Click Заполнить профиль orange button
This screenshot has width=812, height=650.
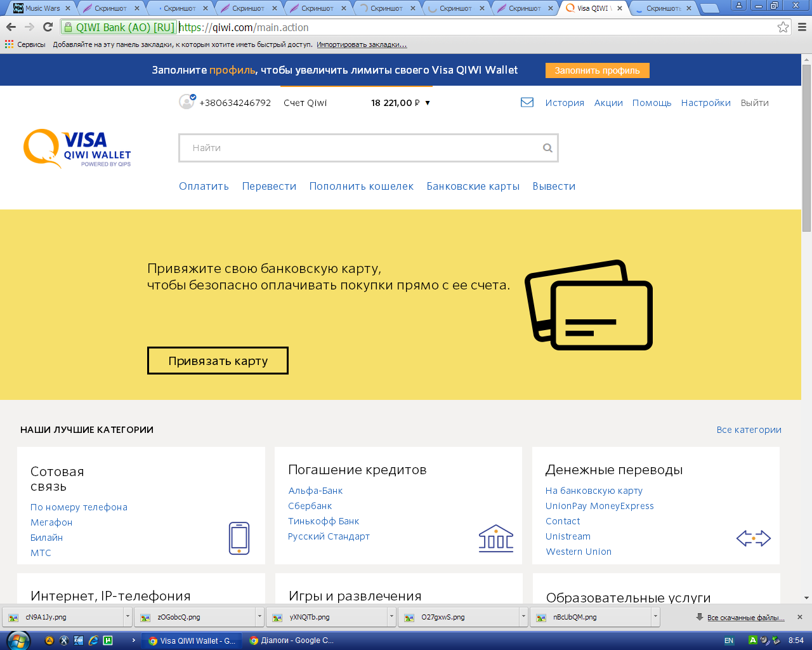click(x=598, y=70)
